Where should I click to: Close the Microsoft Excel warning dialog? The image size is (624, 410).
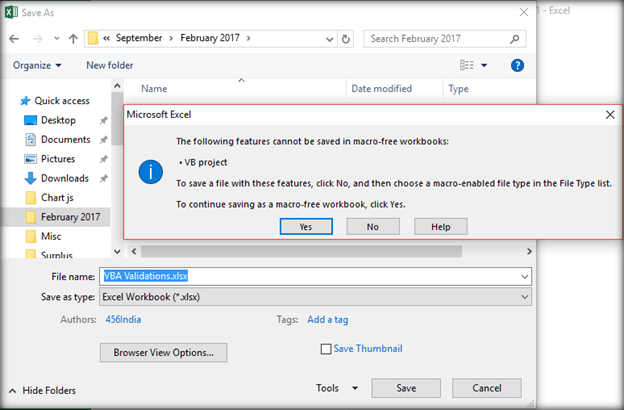click(x=610, y=115)
